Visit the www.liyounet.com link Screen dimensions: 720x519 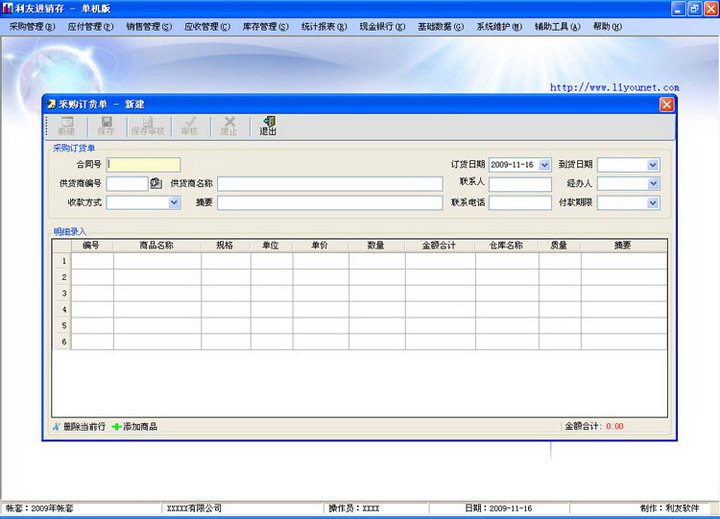(614, 87)
